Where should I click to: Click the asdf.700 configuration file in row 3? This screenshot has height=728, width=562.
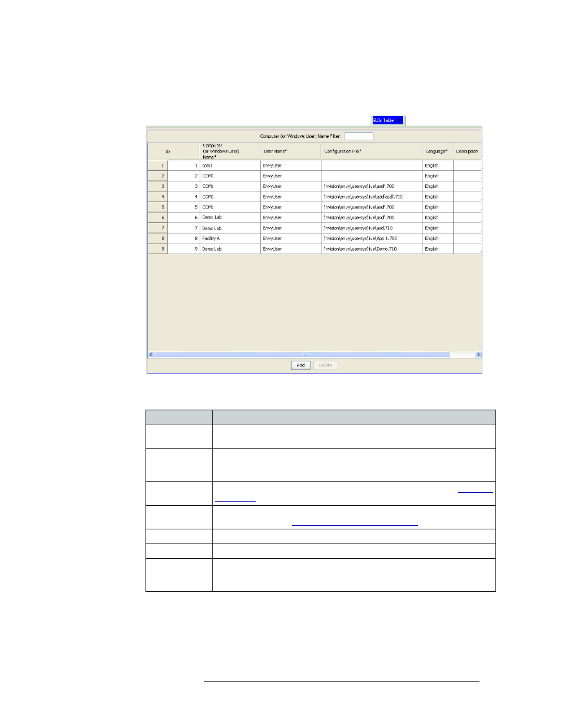[372, 186]
